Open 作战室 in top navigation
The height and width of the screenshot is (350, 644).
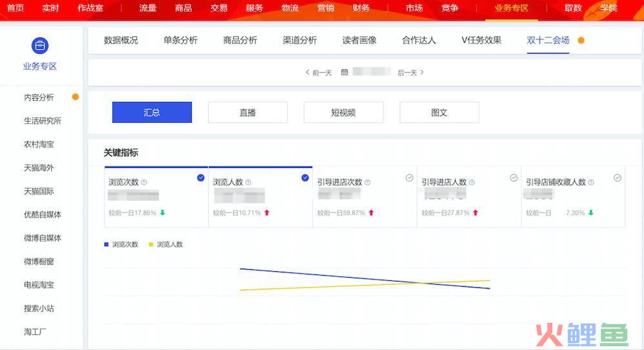click(x=90, y=8)
